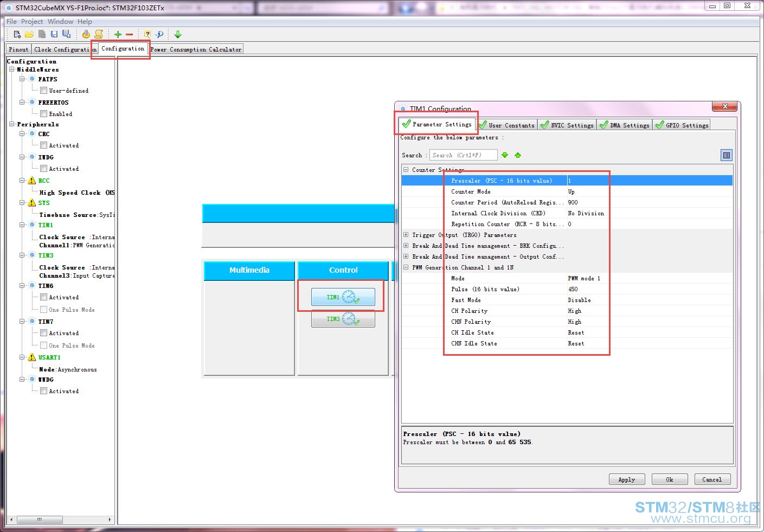764x532 pixels.
Task: Click the FATFS node icon
Action: (32, 79)
